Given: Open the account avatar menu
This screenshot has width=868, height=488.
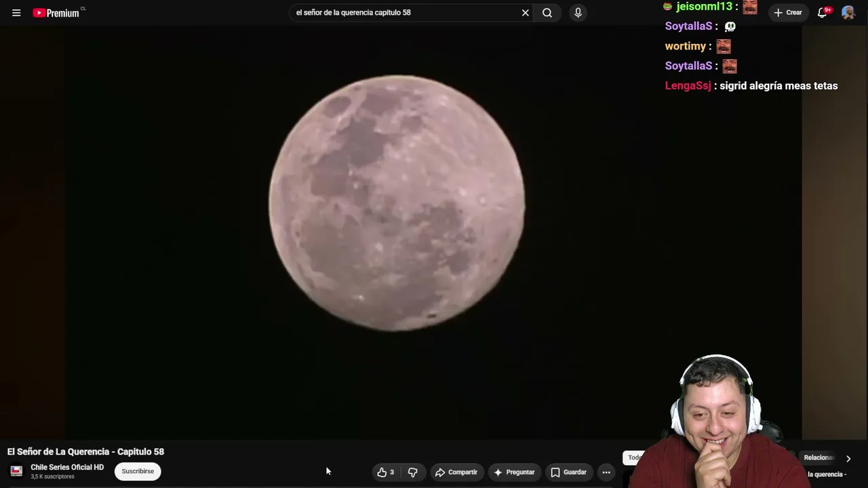Looking at the screenshot, I should [x=848, y=13].
